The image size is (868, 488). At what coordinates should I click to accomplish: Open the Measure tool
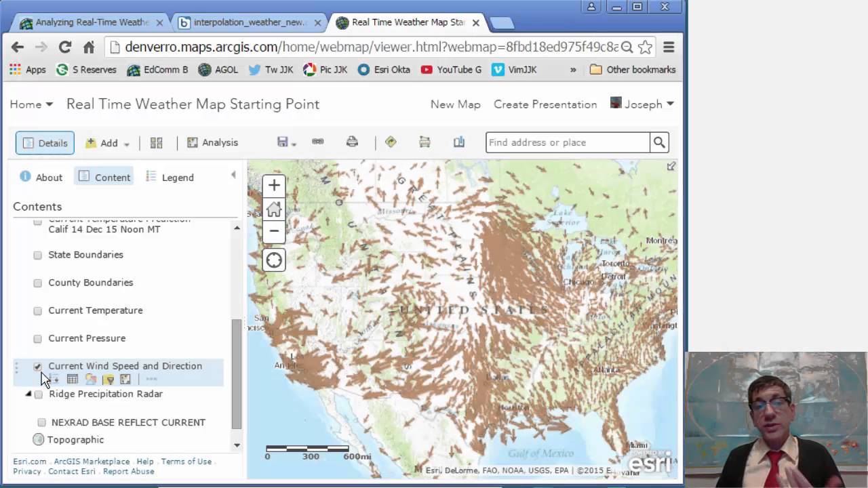425,142
